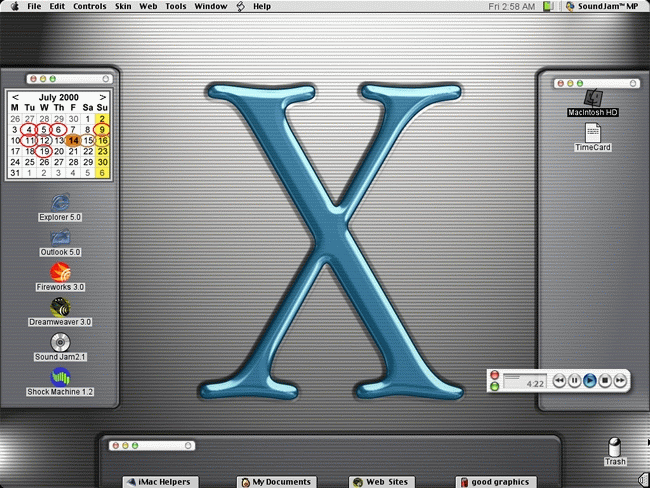Open the Fireworks 3.0 application icon

coord(60,271)
